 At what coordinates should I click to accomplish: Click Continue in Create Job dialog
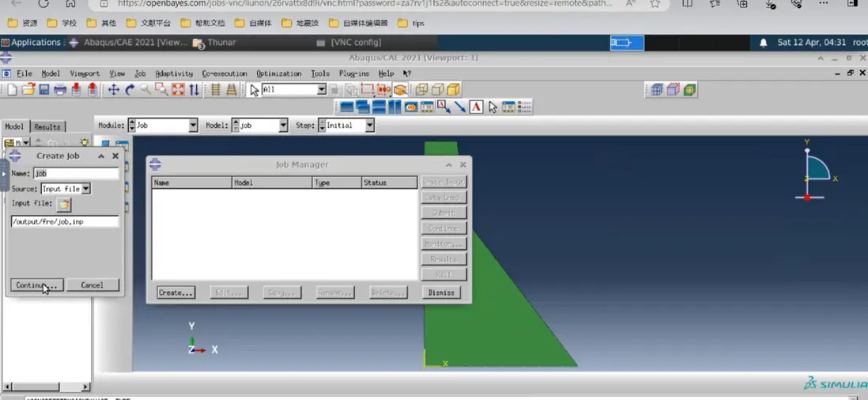point(37,285)
